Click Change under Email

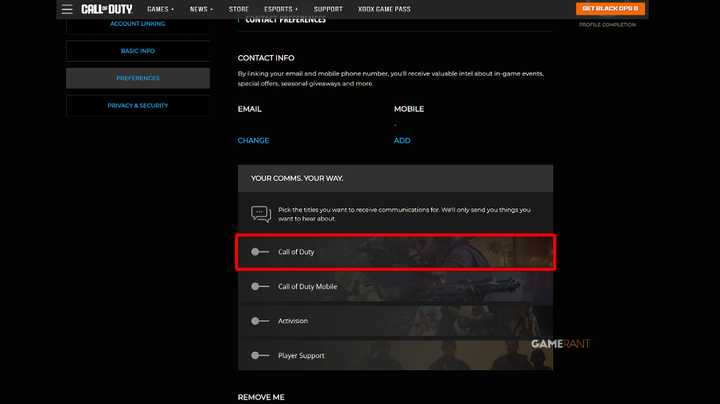(x=253, y=141)
